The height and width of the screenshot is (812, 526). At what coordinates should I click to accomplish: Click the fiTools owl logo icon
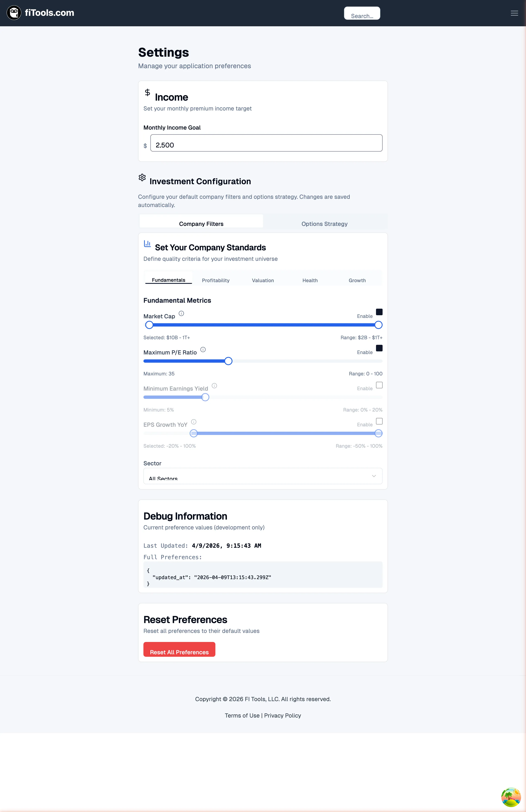(14, 13)
